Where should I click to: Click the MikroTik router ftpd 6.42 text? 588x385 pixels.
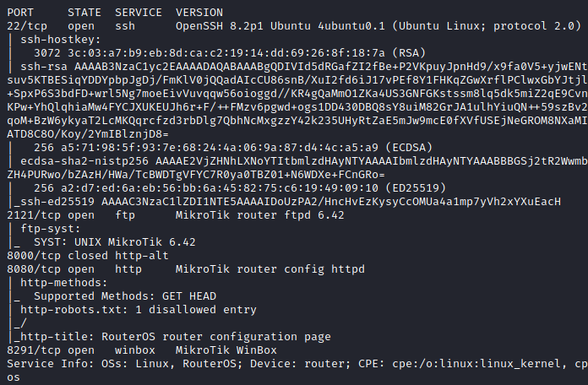click(260, 215)
